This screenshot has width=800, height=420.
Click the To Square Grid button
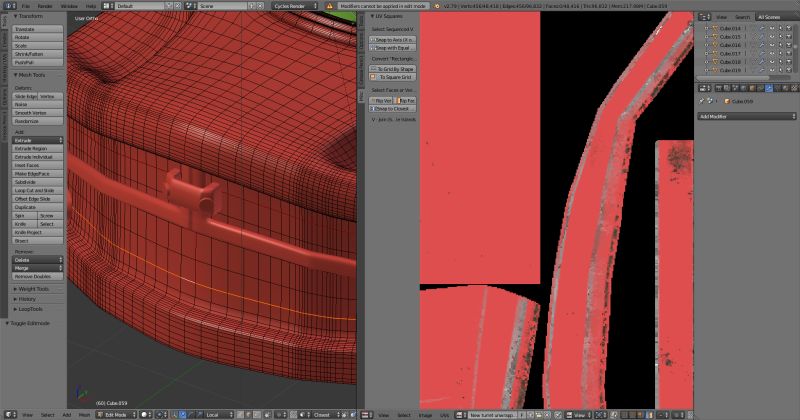point(393,77)
